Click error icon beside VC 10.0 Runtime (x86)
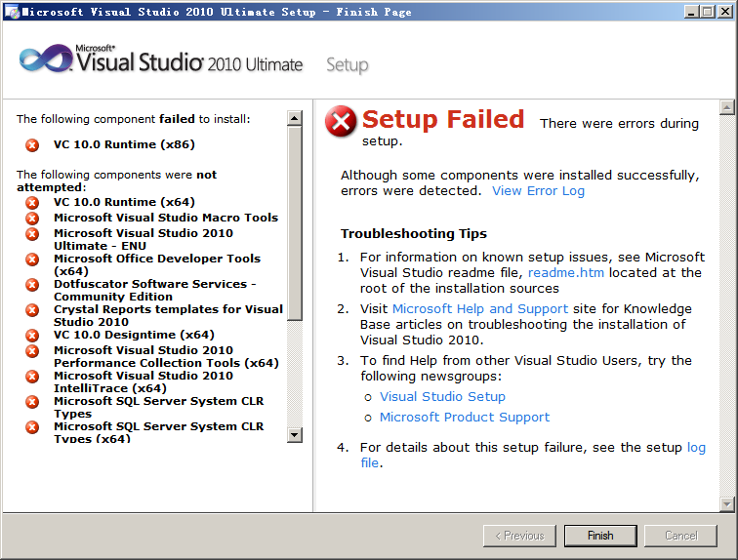The width and height of the screenshot is (738, 560). tap(32, 144)
